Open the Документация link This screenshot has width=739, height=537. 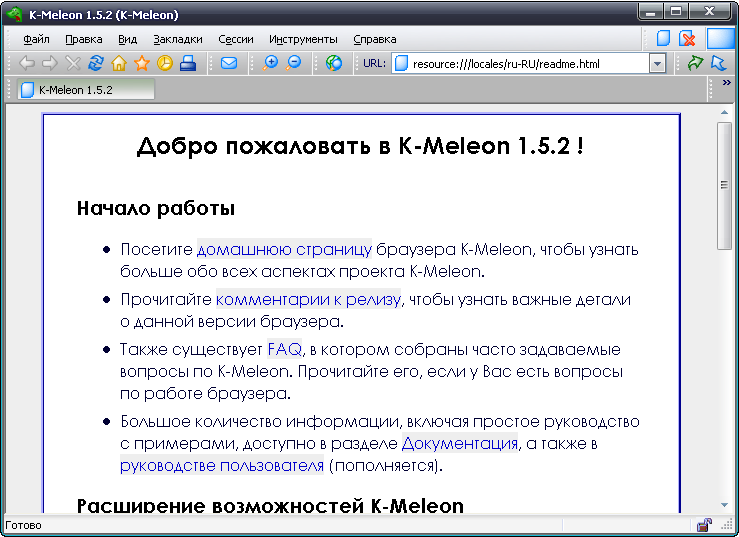click(x=460, y=443)
